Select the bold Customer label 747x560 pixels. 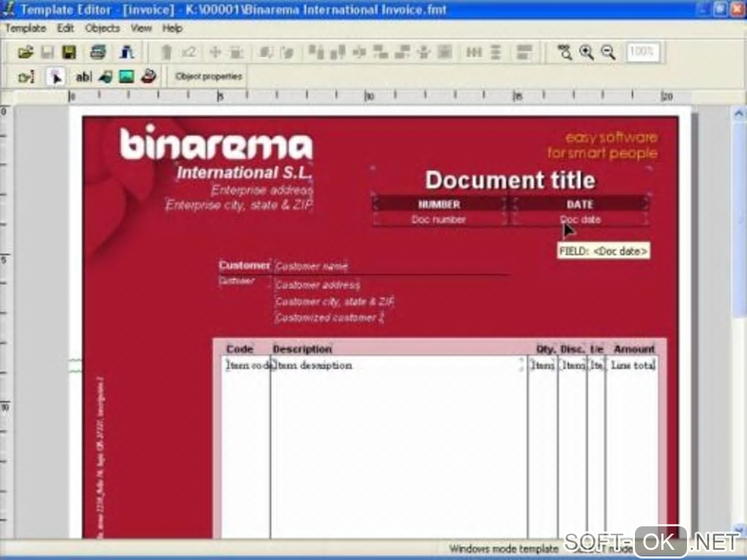245,265
